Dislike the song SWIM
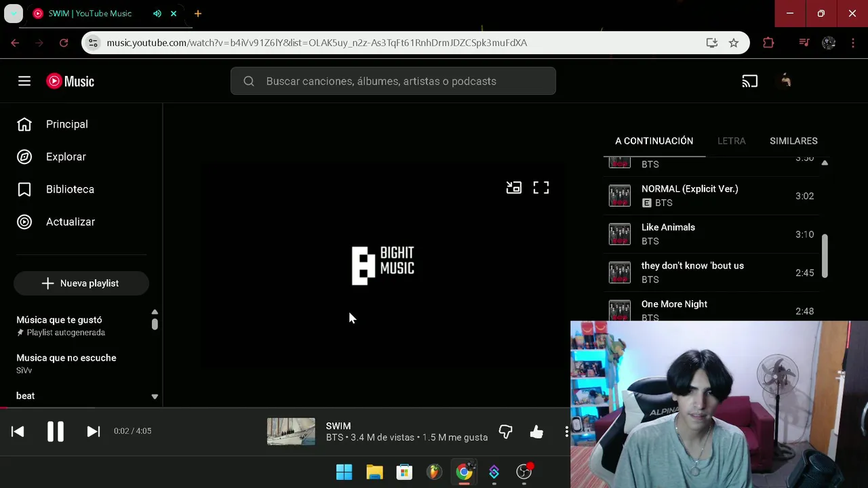 click(506, 432)
